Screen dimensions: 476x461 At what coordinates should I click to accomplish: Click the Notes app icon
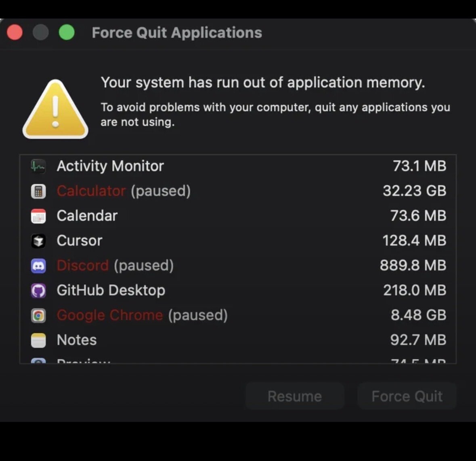pos(38,340)
